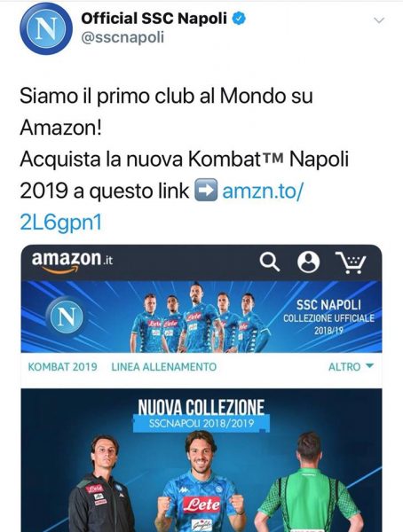This screenshot has height=532, width=403.
Task: Select the KOMBAT 2019 tab
Action: click(x=62, y=367)
